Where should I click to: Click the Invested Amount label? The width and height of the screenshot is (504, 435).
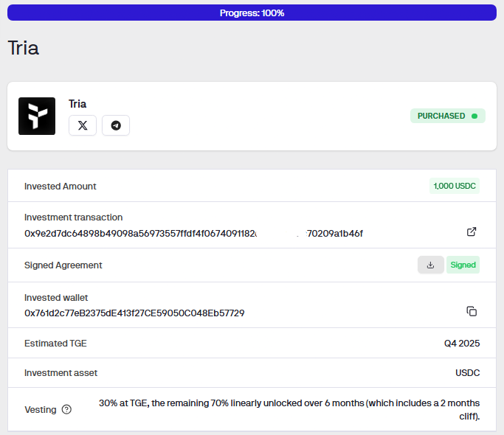click(61, 186)
